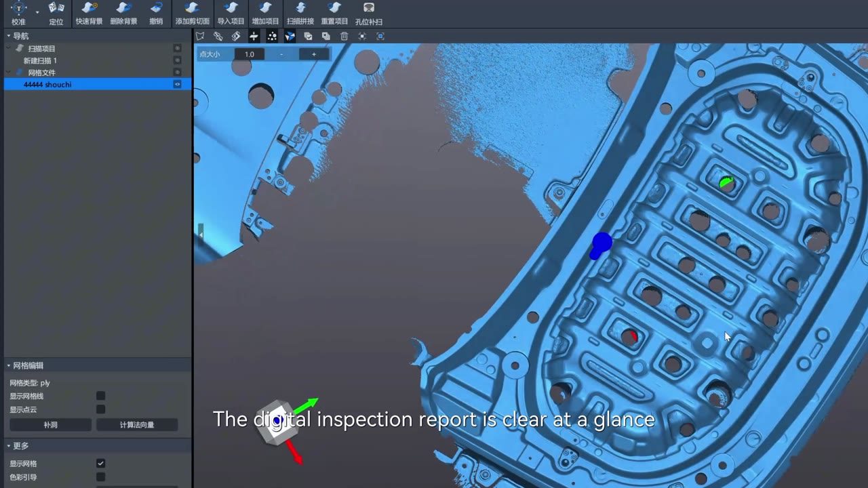The image size is (868, 488).
Task: Click the 添加剪切面 add clipping plane icon
Action: 192,8
